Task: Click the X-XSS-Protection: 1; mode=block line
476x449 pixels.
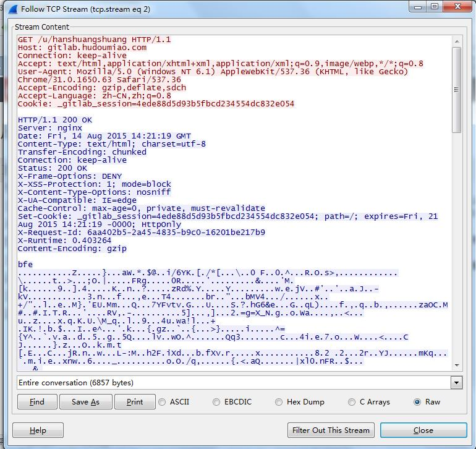Action: point(94,184)
